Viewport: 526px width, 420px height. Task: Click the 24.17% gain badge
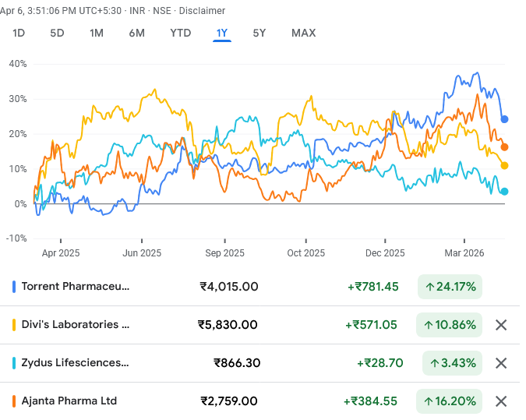450,287
